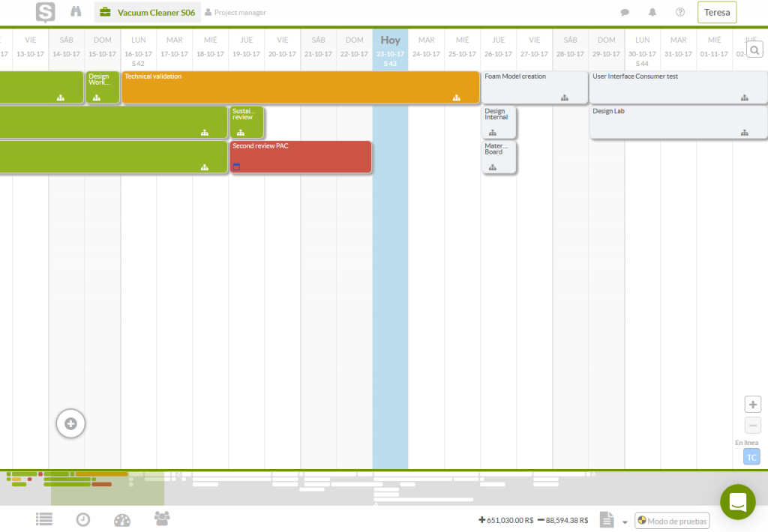
Task: Select the Technical validation activity
Action: point(300,87)
